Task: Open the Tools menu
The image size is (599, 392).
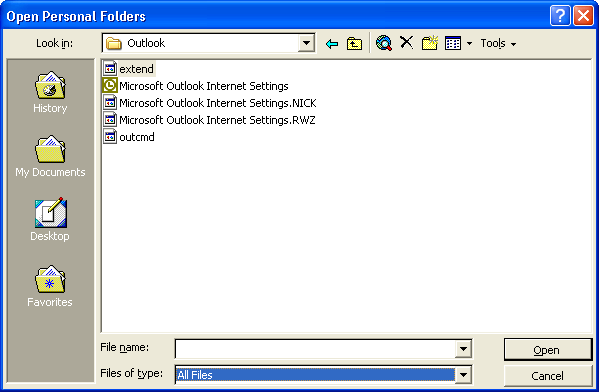Action: pos(498,44)
